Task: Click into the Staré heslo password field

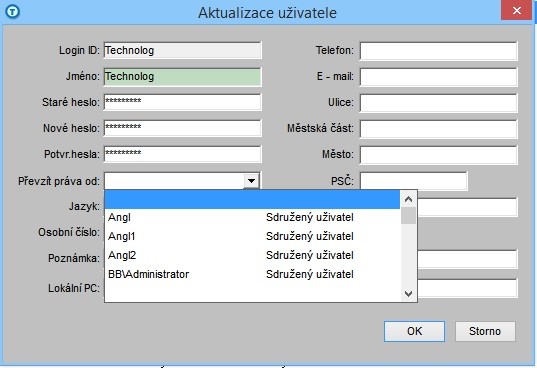Action: coord(183,102)
